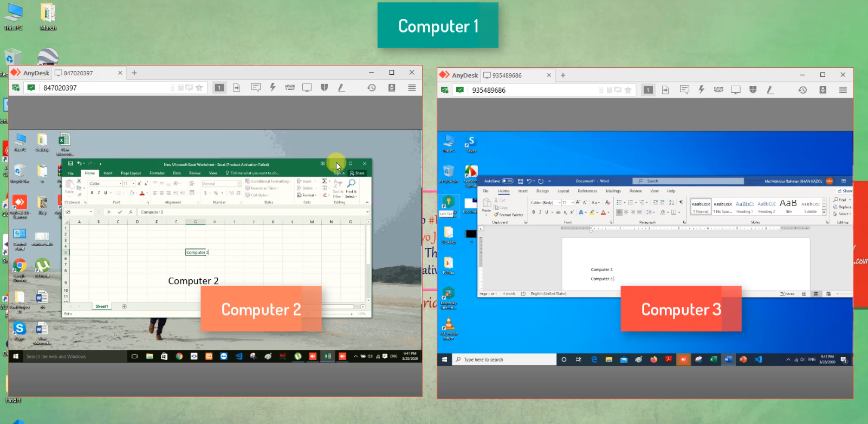Open Mailings tab in Word
Screen dimensions: 868x424
click(613, 191)
